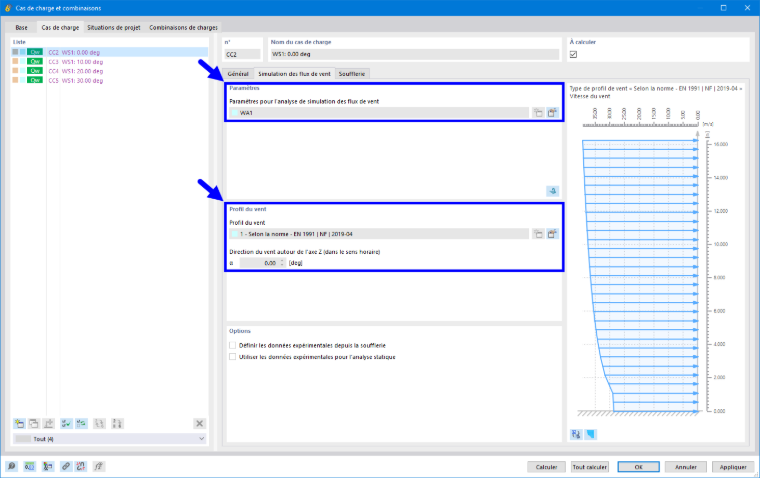Click the import/insert load case icon below list
The image size is (760, 478).
pos(48,424)
